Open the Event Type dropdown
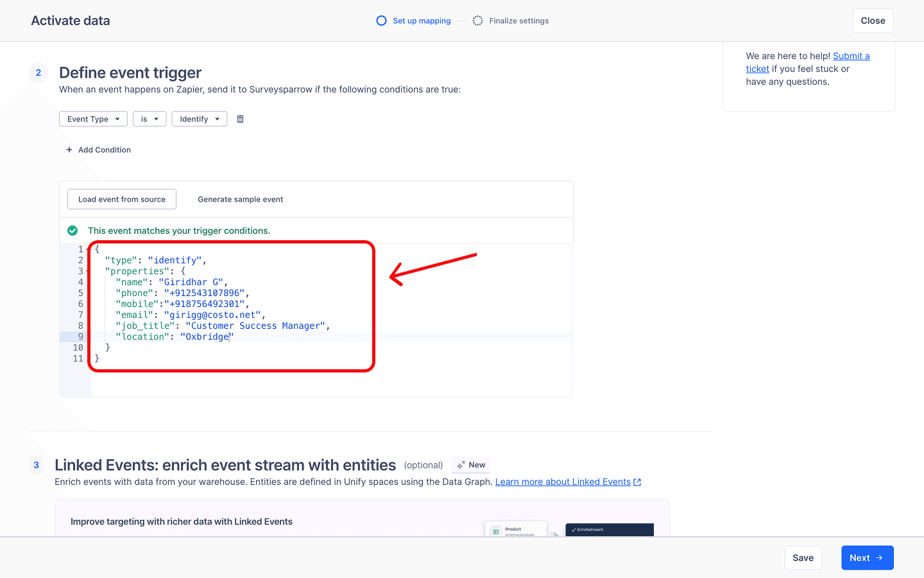The width and height of the screenshot is (924, 578). (94, 119)
